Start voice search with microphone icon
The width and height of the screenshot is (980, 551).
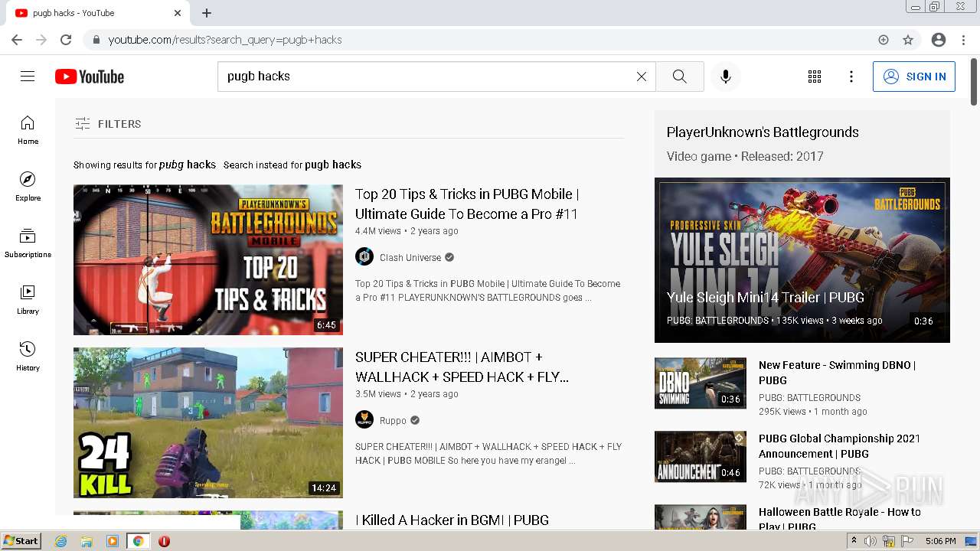point(726,77)
